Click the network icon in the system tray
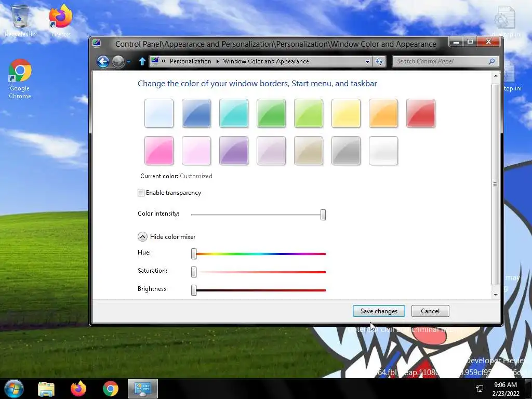 (x=480, y=389)
